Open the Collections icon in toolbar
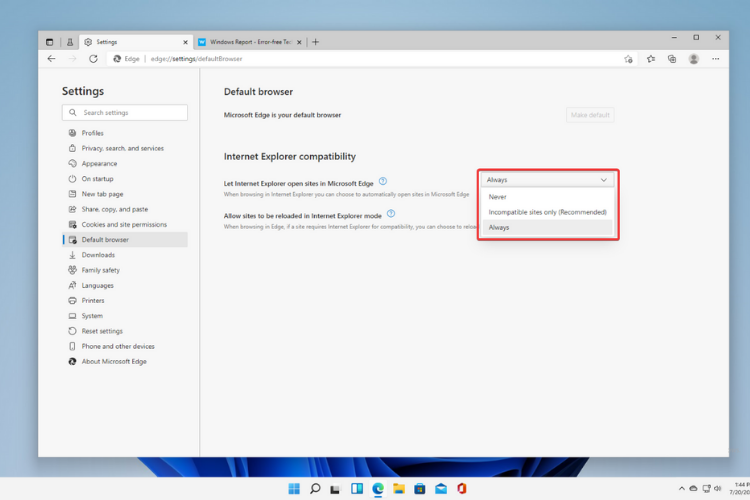Viewport: 750px width, 500px height. [672, 59]
